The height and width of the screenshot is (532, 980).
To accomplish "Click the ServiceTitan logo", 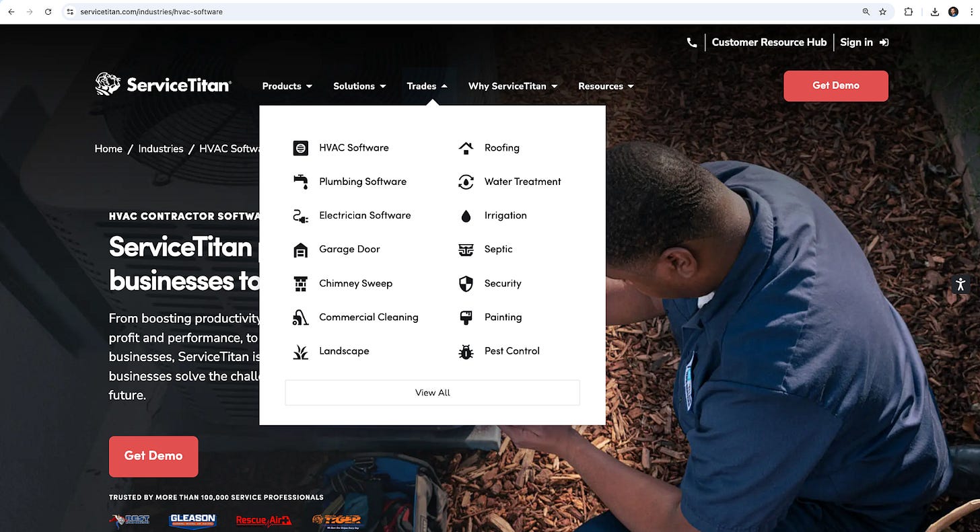I will coord(164,85).
